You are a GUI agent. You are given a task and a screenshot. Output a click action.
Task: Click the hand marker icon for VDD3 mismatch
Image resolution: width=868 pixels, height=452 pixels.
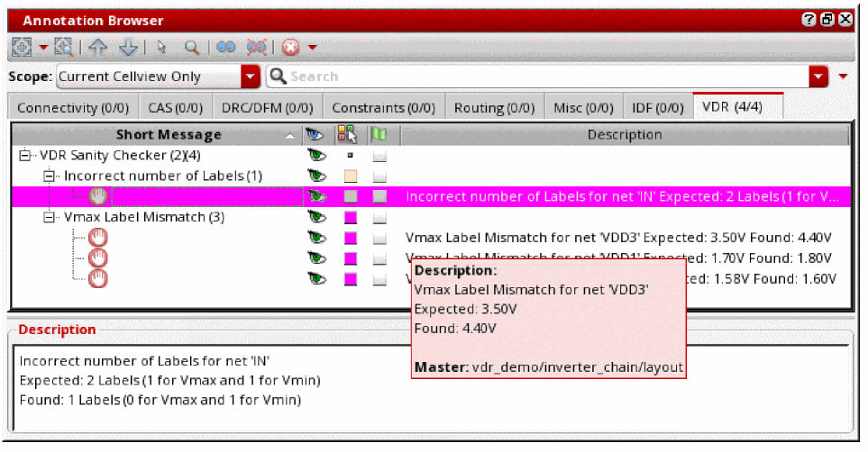coord(98,238)
